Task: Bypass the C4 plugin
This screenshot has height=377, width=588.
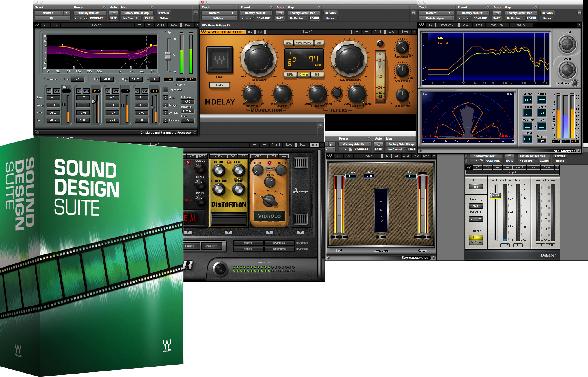Action: (164, 13)
